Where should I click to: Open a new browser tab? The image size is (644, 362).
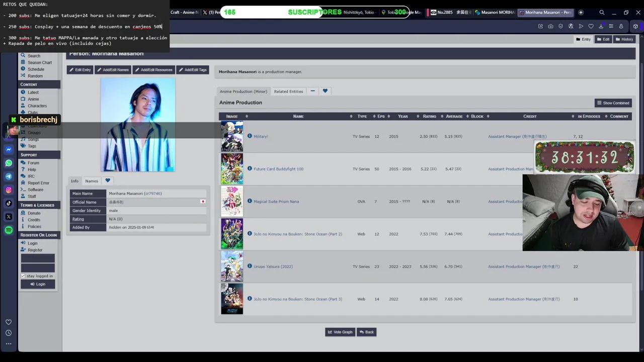coord(581,13)
